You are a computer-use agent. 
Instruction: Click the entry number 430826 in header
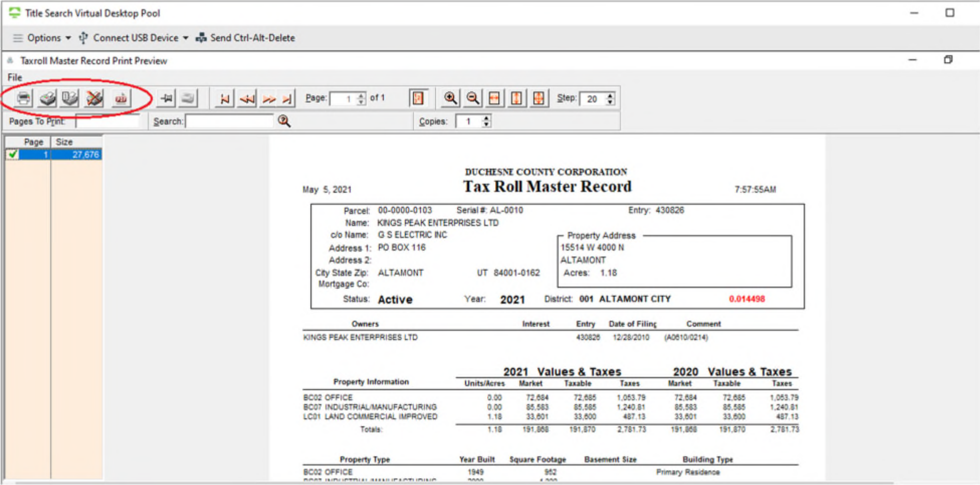coord(669,210)
